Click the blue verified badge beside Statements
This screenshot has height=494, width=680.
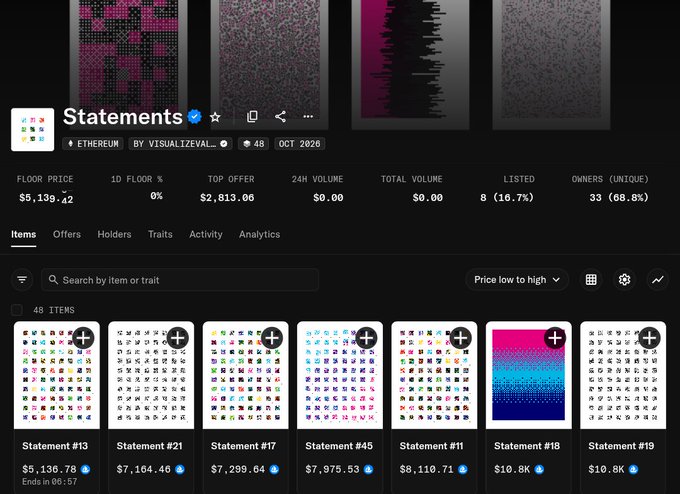[194, 117]
